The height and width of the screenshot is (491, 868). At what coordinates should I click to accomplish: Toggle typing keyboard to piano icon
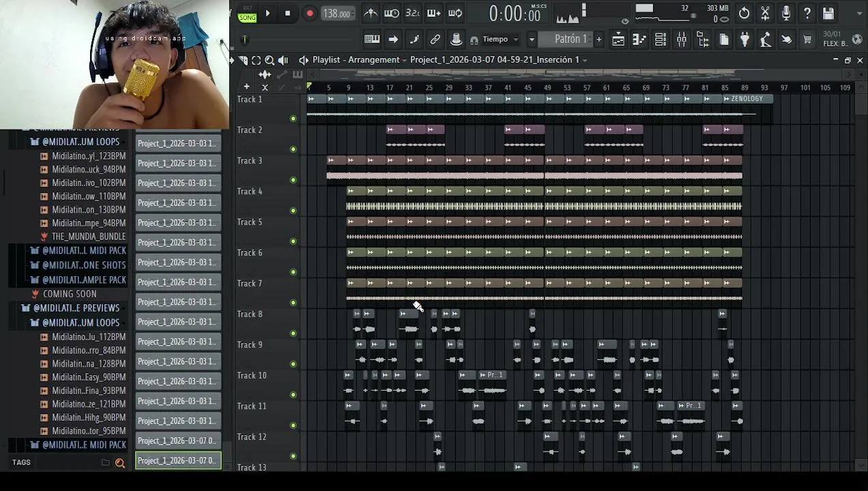[372, 40]
